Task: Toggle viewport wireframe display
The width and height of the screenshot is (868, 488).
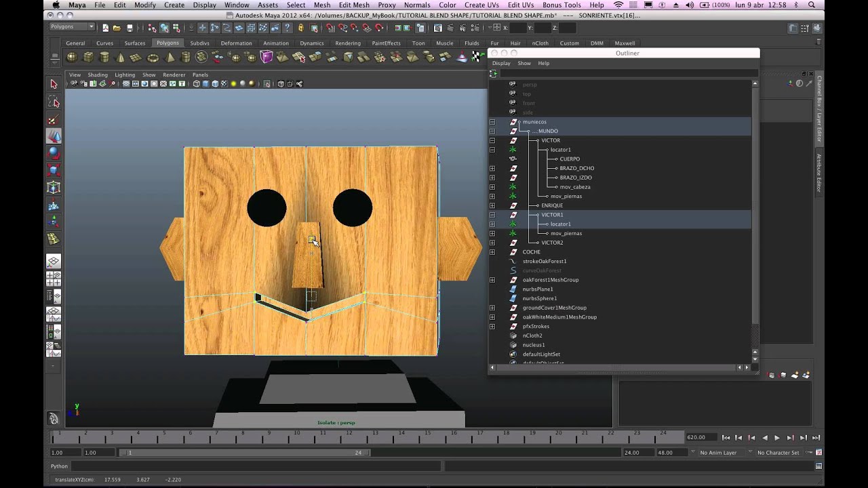Action: click(196, 84)
